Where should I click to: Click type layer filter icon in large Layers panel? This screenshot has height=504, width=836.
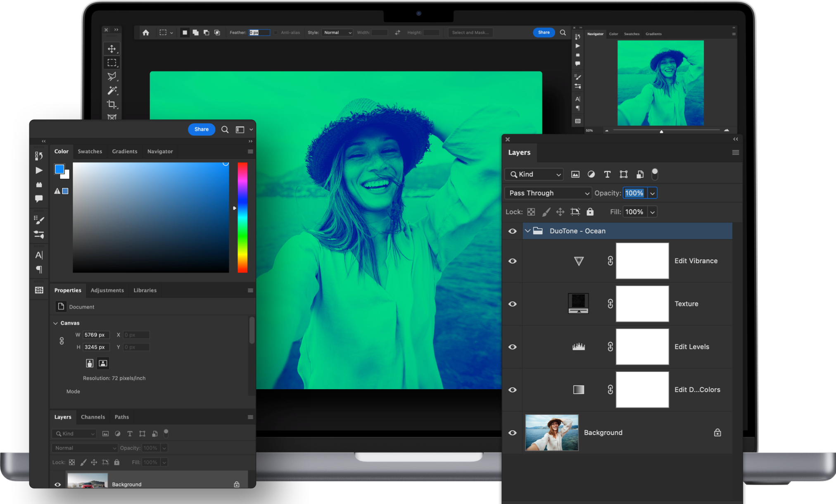pos(607,174)
